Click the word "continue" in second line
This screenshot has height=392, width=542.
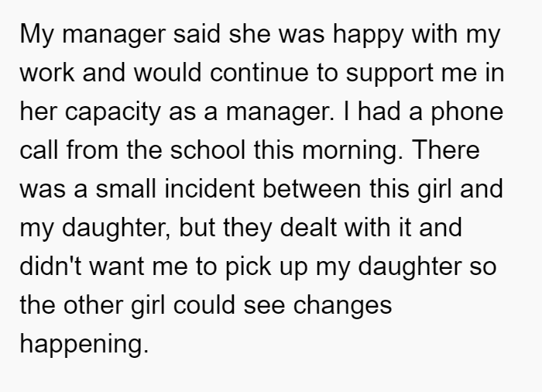[x=259, y=73]
